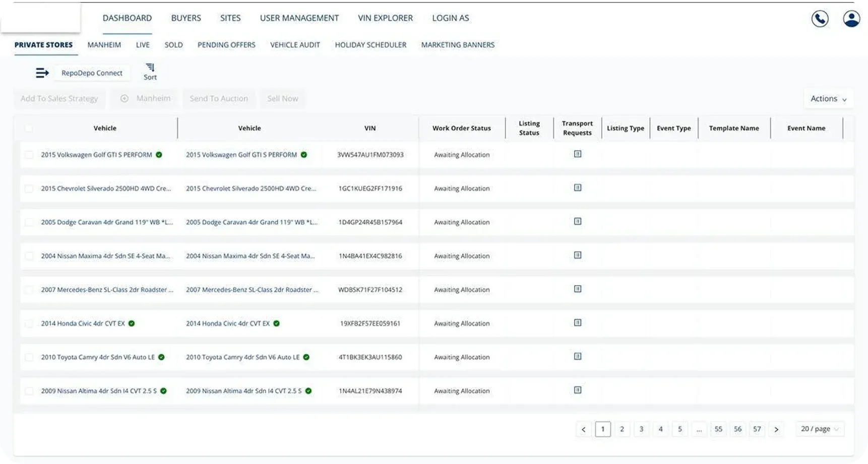The width and height of the screenshot is (868, 464).
Task: Click the phone call icon in header
Action: coord(820,19)
